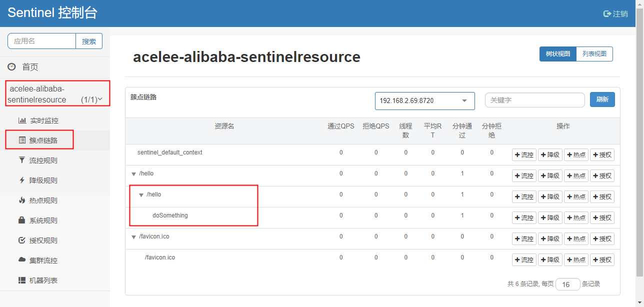Switch to 树状视图 tree view

click(557, 54)
